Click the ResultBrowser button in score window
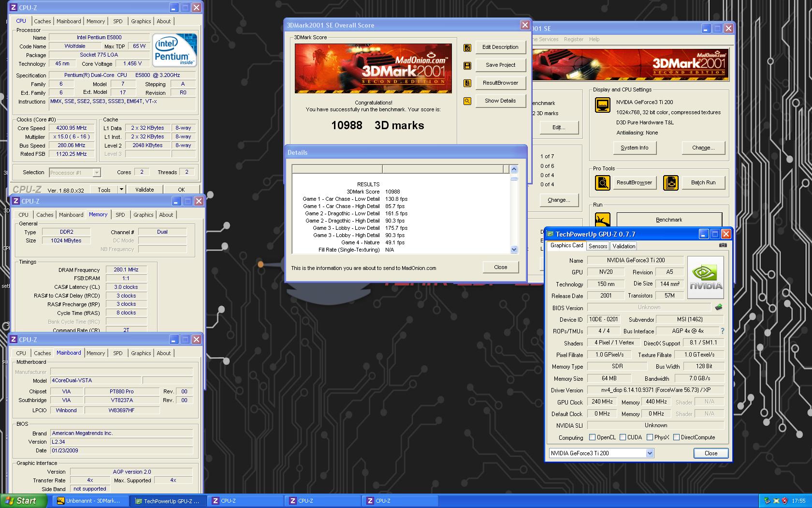 tap(500, 83)
